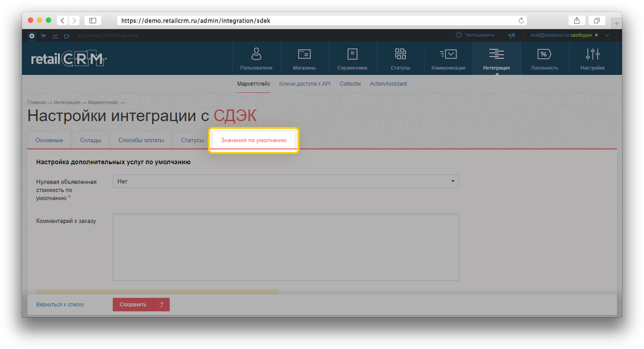Open the Пользователи users section icon
The height and width of the screenshot is (349, 644).
[256, 54]
